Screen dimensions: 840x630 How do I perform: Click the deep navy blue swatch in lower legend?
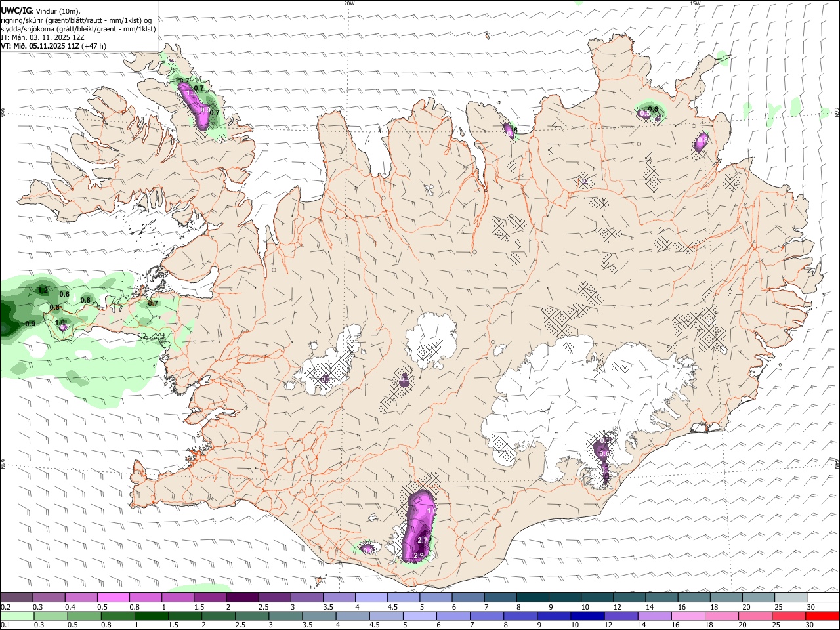point(587,616)
